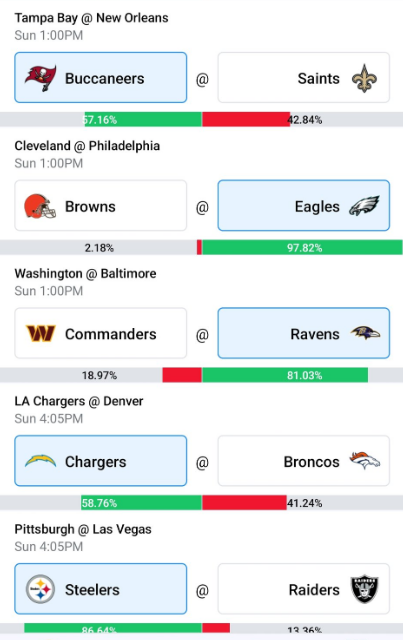The image size is (403, 640).
Task: Click the Ravens bird logo
Action: (365, 333)
